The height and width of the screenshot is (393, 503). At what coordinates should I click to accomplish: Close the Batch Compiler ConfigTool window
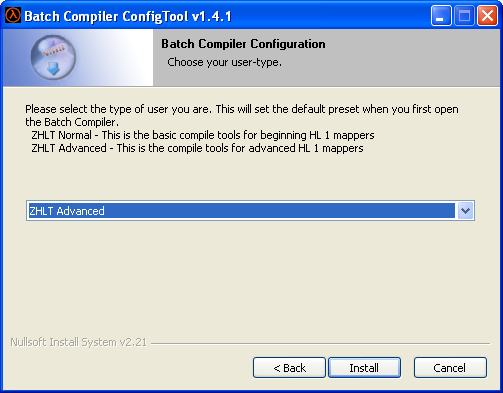coord(487,16)
